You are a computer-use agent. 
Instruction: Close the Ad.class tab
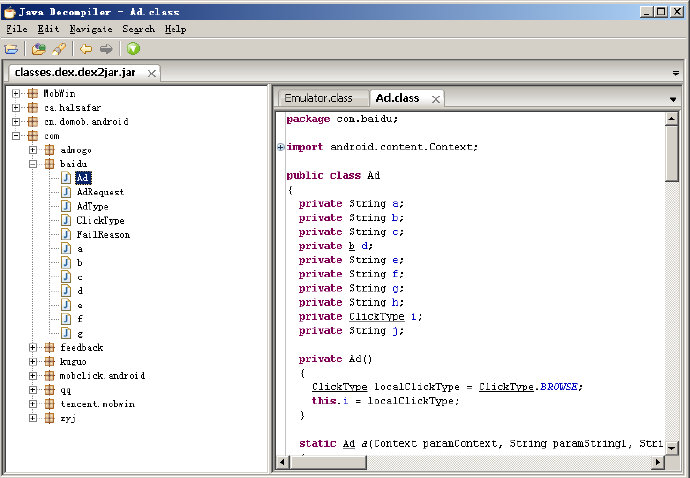pyautogui.click(x=436, y=99)
